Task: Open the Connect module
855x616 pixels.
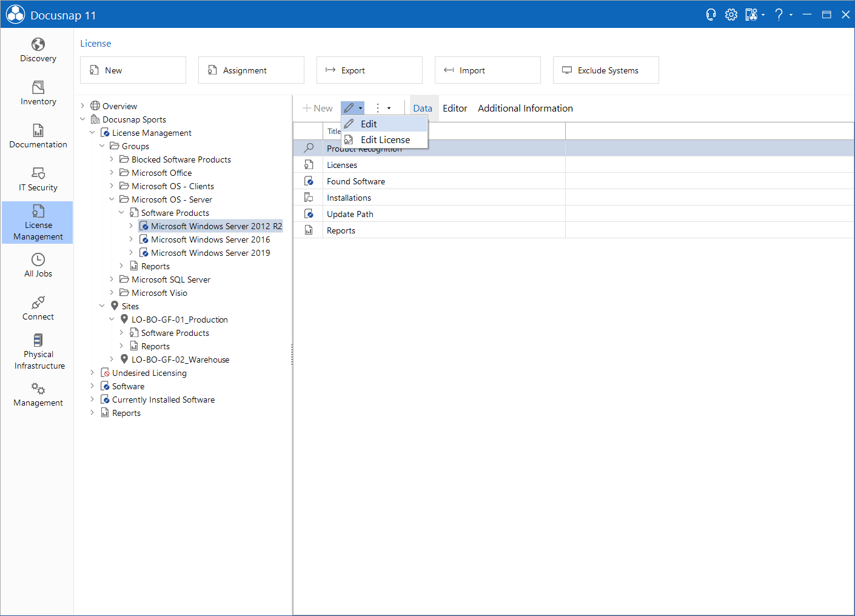Action: tap(38, 309)
